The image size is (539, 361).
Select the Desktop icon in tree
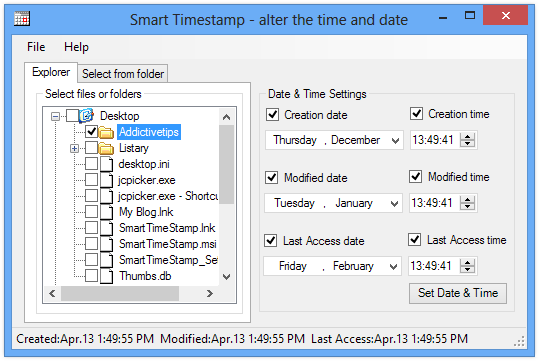tap(86, 116)
